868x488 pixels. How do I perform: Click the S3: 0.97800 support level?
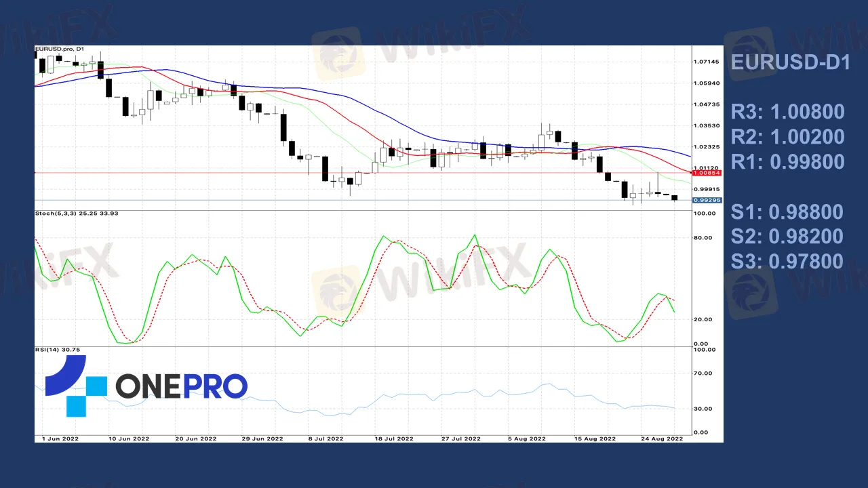(x=787, y=261)
